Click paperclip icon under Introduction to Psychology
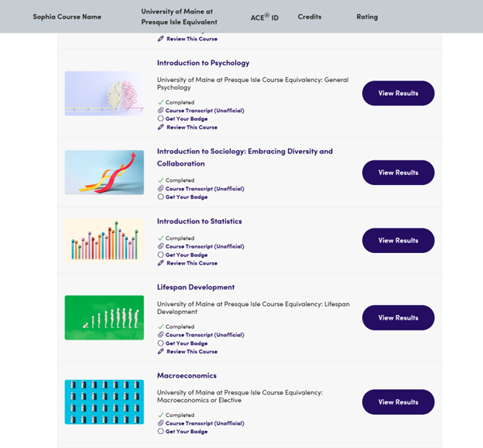483x448 pixels. [x=161, y=111]
